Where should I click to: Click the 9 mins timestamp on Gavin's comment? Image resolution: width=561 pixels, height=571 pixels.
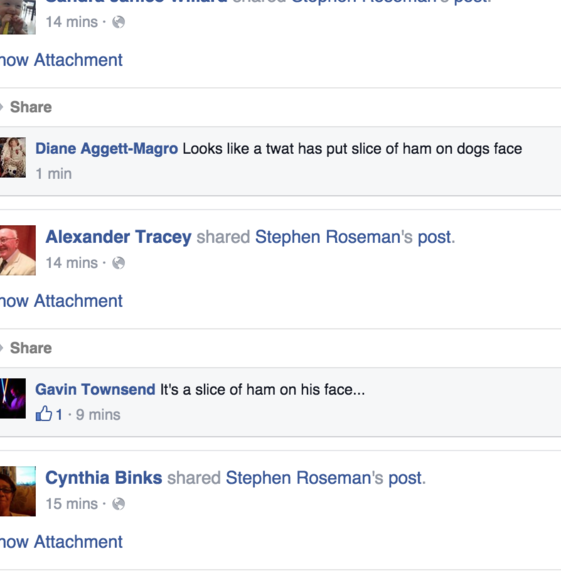(x=98, y=415)
